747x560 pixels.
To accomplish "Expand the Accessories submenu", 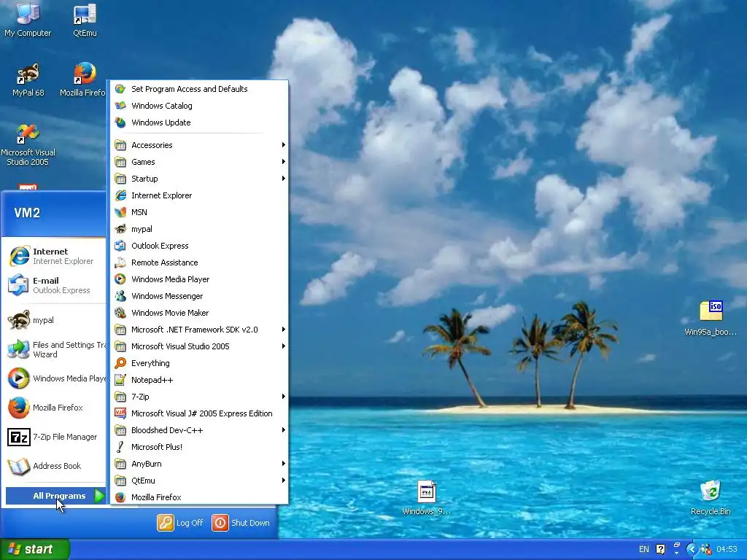I will [199, 145].
